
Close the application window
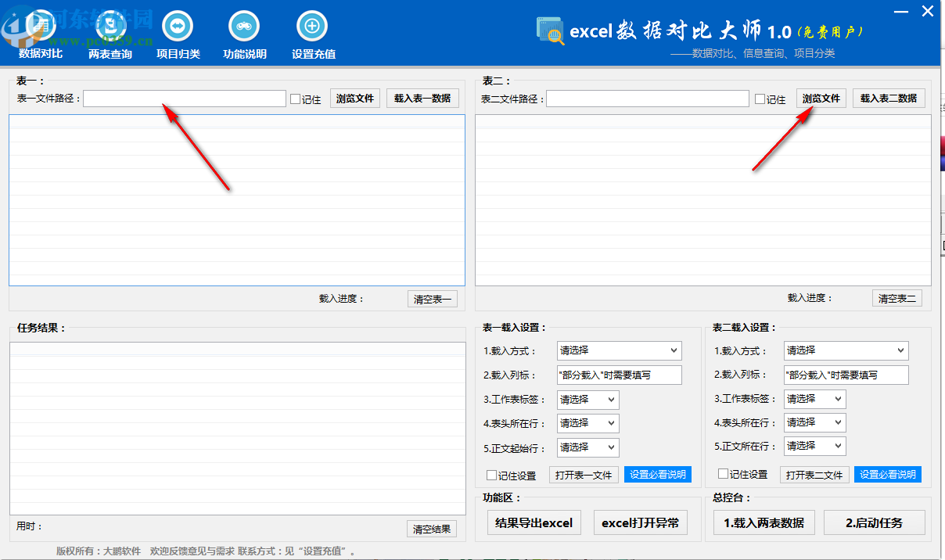927,11
